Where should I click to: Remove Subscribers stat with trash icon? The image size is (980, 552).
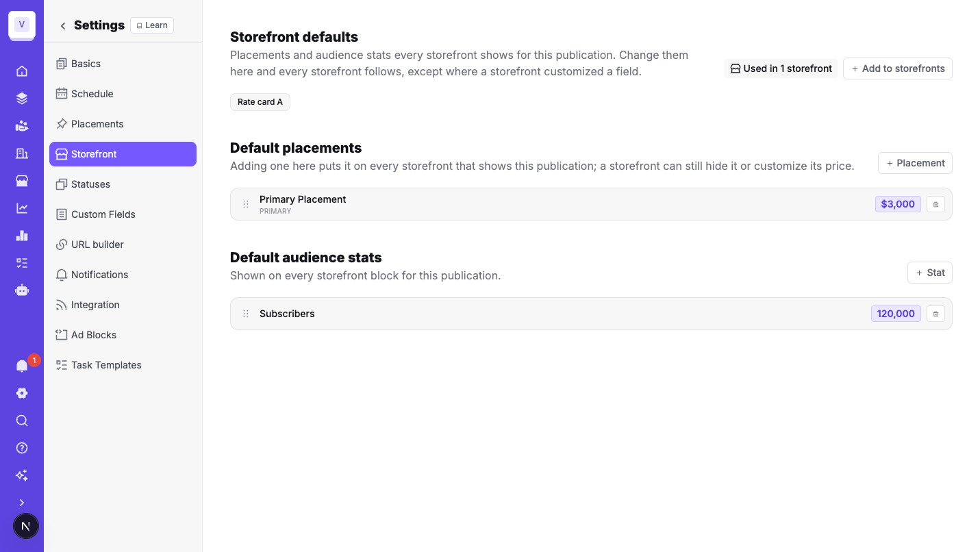935,314
